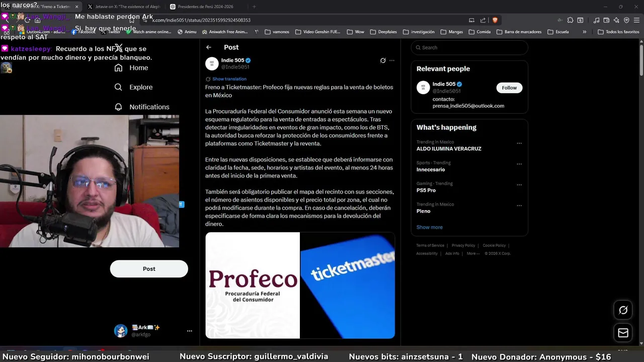This screenshot has width=644, height=362.
Task: Click 'Show translation' link
Action: (x=229, y=79)
